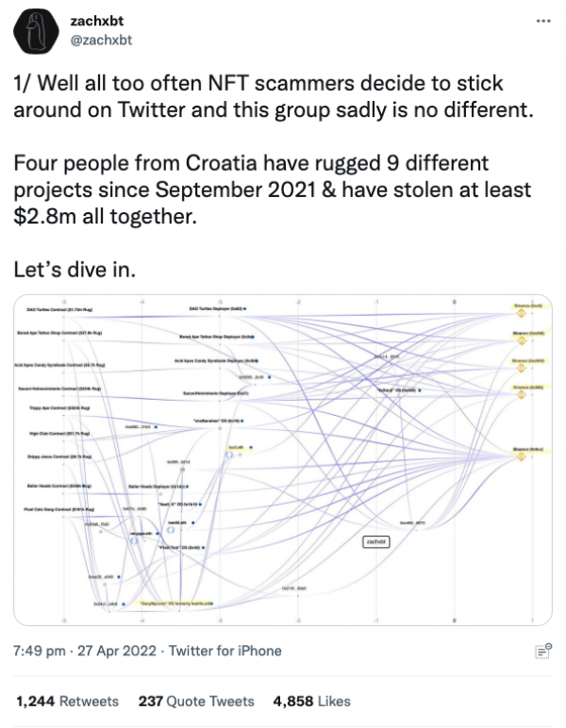The width and height of the screenshot is (566, 728).
Task: Click the yellow highlighted label at graph bottom
Action: click(x=175, y=604)
